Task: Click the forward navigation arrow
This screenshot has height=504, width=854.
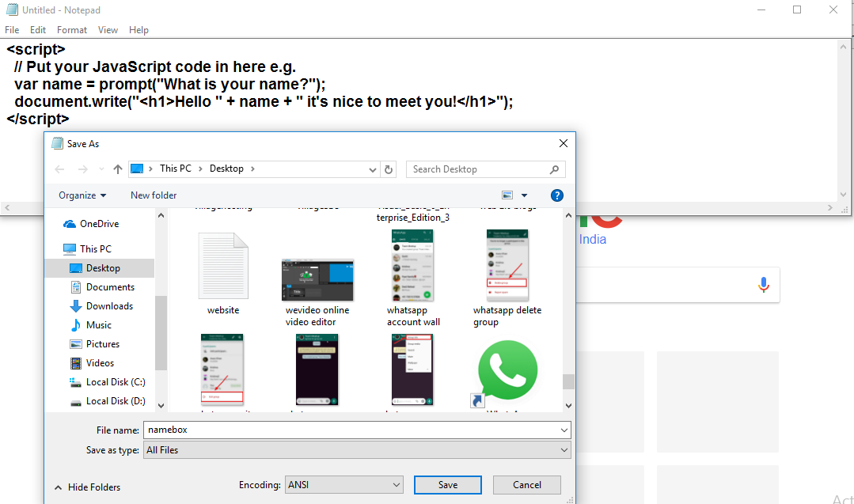Action: pyautogui.click(x=82, y=169)
